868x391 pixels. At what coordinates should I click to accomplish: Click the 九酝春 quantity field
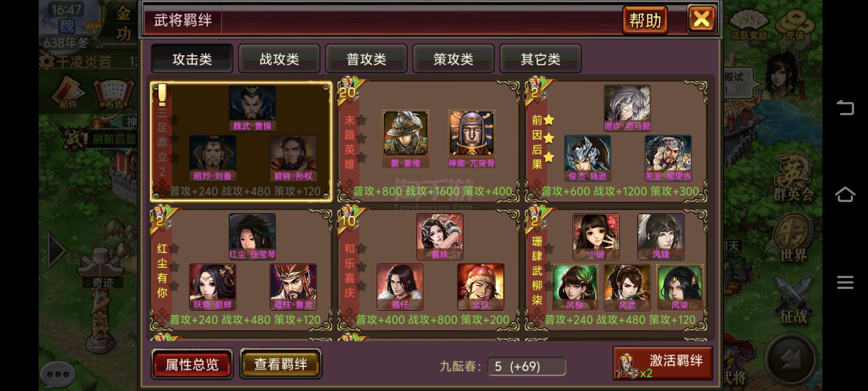526,366
